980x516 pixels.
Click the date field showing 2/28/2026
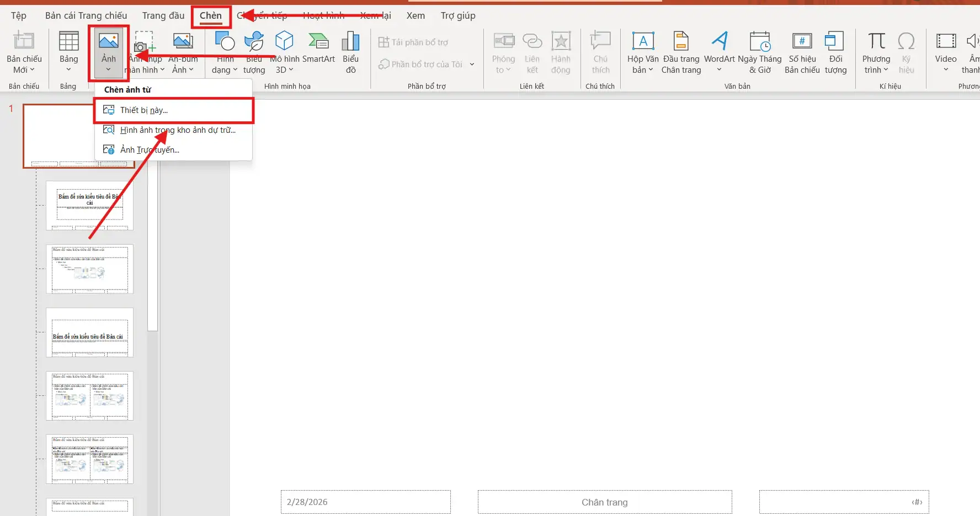365,502
